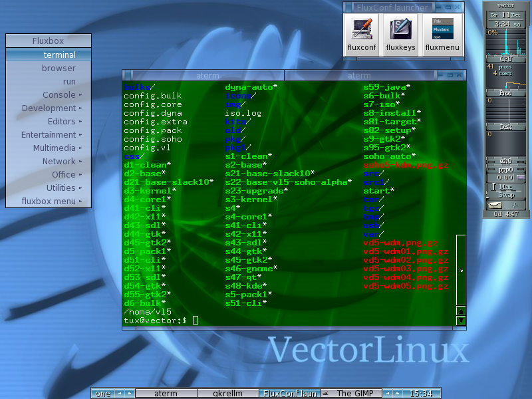Viewport: 532px width, 399px height.
Task: Click the mail envelope icon in gkrellm
Action: click(495, 205)
